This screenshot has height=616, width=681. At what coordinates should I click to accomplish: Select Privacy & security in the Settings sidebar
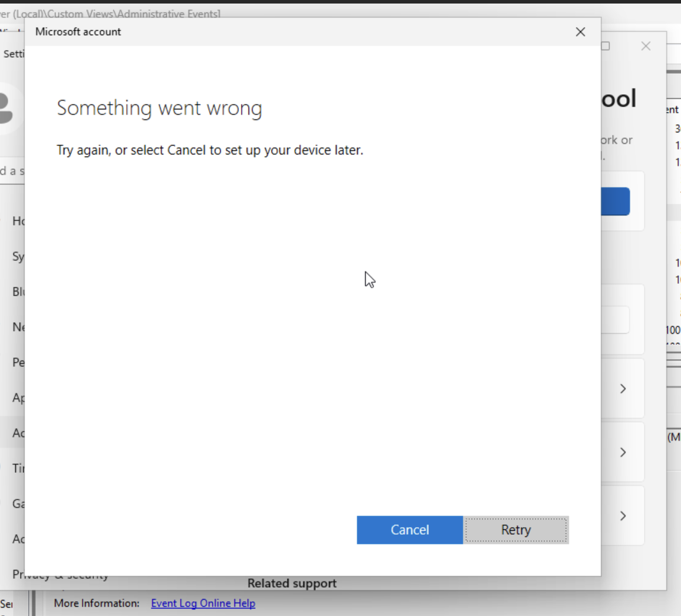pos(60,575)
